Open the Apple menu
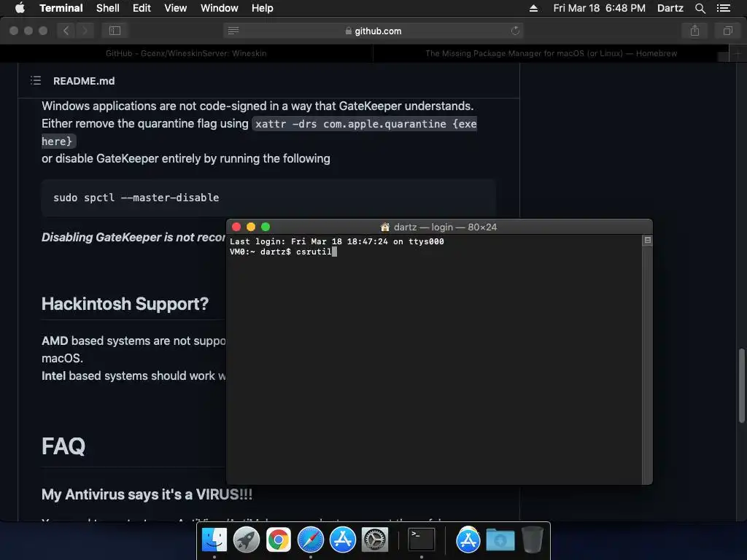The width and height of the screenshot is (747, 560). pyautogui.click(x=20, y=8)
